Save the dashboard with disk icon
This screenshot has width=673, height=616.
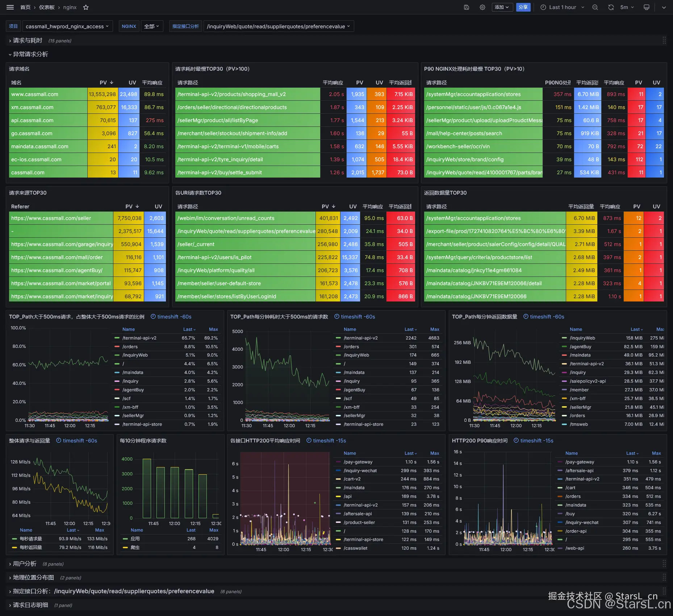tap(467, 7)
